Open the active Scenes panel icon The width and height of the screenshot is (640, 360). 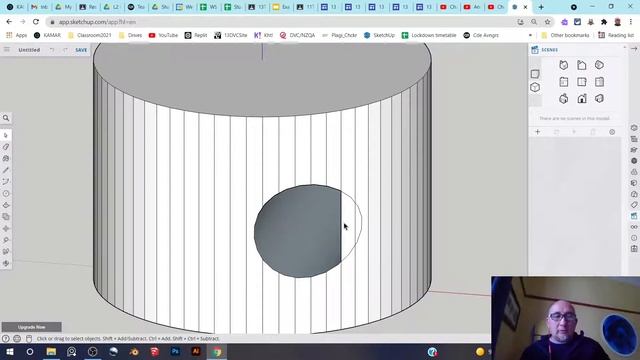(634, 216)
